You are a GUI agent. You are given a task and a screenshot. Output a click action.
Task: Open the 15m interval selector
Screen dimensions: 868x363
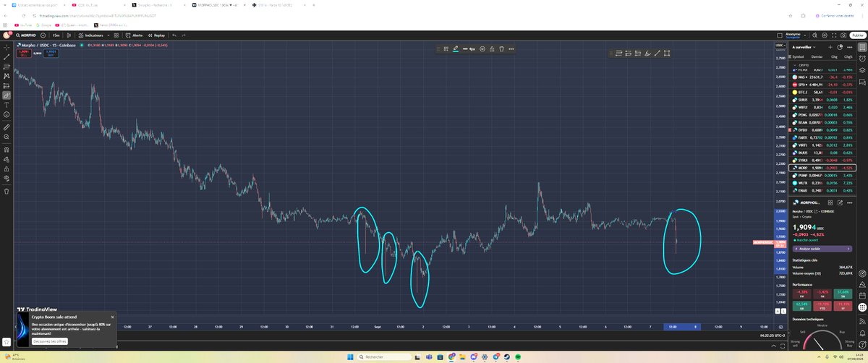56,35
